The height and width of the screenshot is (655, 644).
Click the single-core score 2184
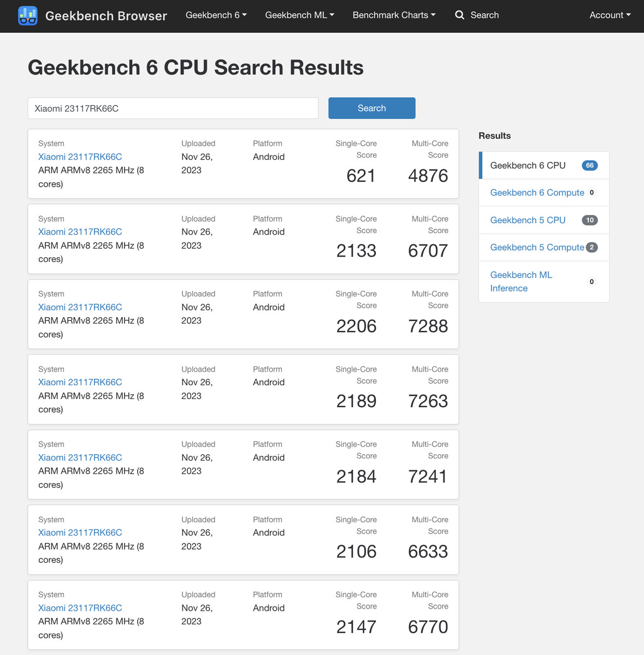[x=357, y=477]
